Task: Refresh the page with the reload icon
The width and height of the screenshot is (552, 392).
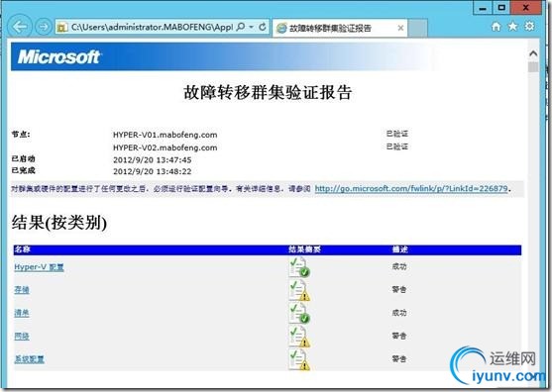Action: 263,27
